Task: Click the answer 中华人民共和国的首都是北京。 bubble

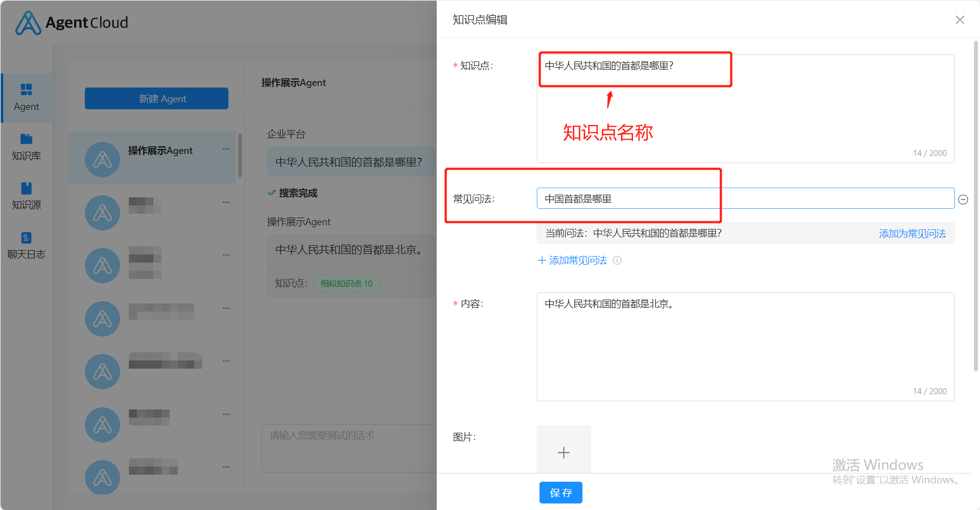Action: (351, 250)
